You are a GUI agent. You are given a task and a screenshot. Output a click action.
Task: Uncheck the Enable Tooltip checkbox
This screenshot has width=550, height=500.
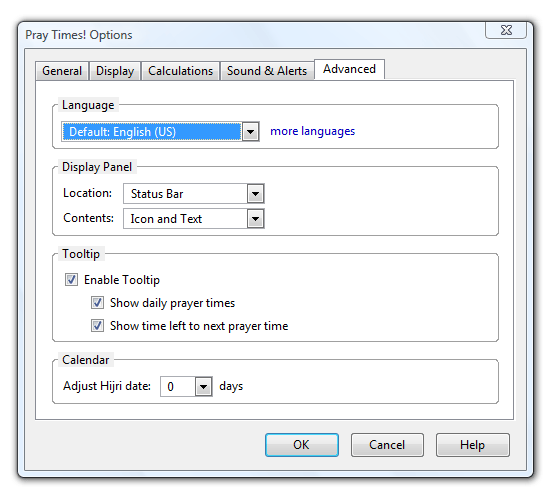click(71, 280)
